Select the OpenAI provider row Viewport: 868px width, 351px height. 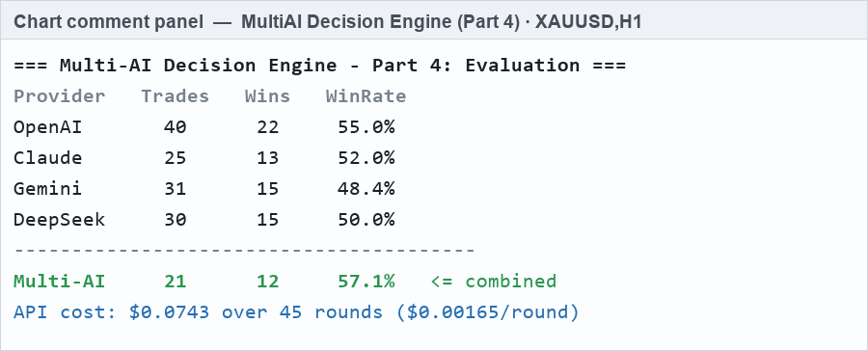click(204, 127)
